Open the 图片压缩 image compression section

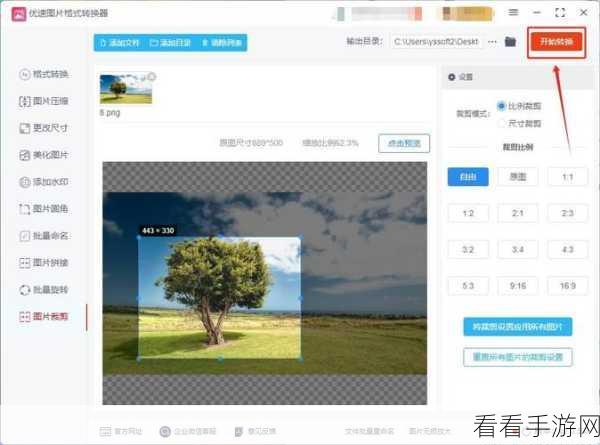coord(44,101)
